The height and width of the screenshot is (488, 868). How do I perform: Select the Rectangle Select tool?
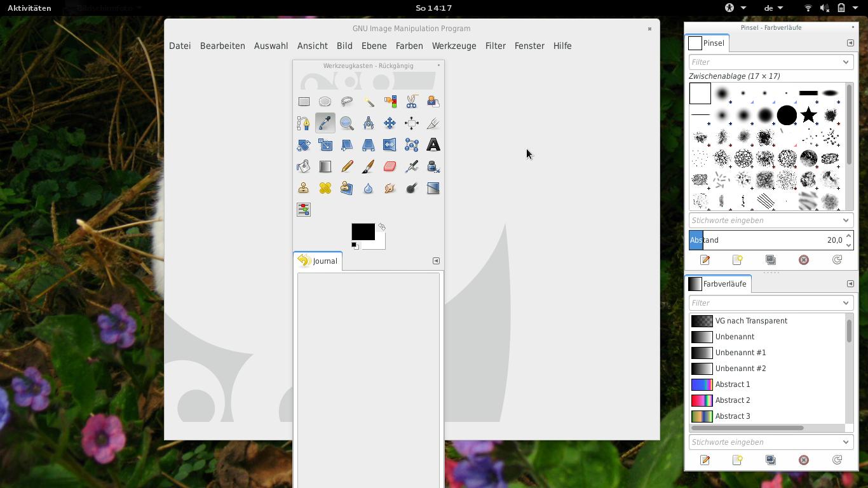[304, 102]
